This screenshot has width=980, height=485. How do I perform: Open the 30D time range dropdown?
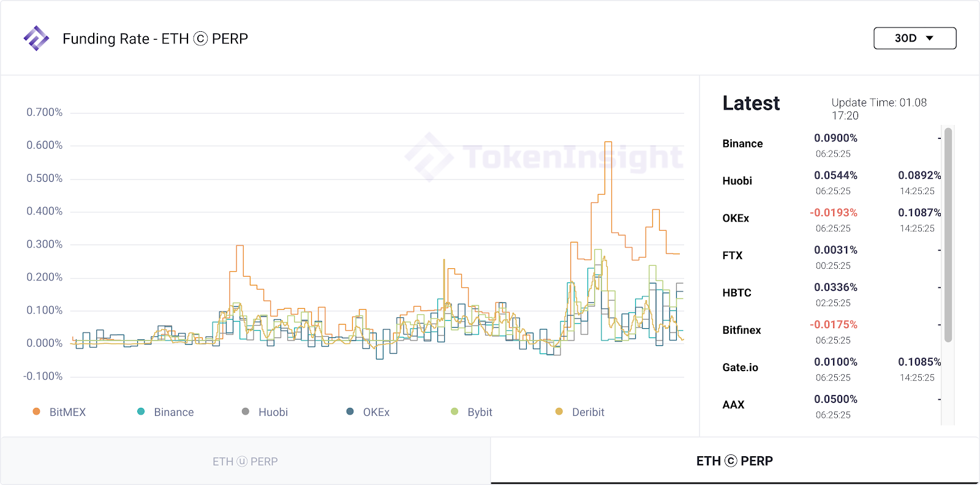click(914, 38)
